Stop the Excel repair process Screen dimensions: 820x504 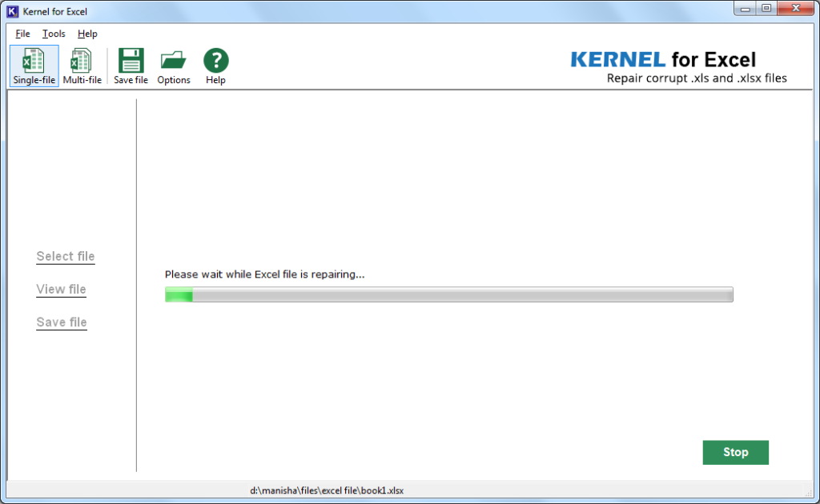pos(735,452)
